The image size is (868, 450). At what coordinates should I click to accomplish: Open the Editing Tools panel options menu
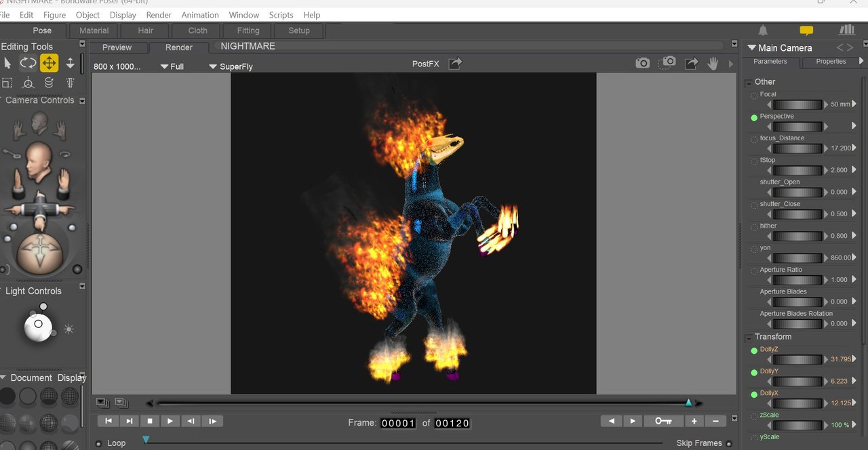82,44
